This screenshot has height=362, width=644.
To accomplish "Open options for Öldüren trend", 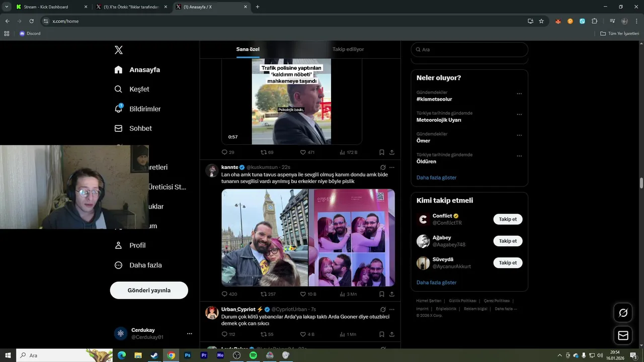I will (x=519, y=156).
